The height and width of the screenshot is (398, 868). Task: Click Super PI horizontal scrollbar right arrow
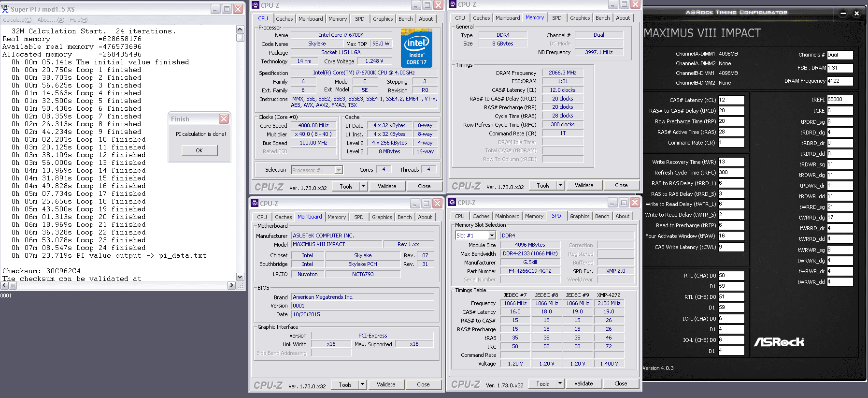(231, 285)
